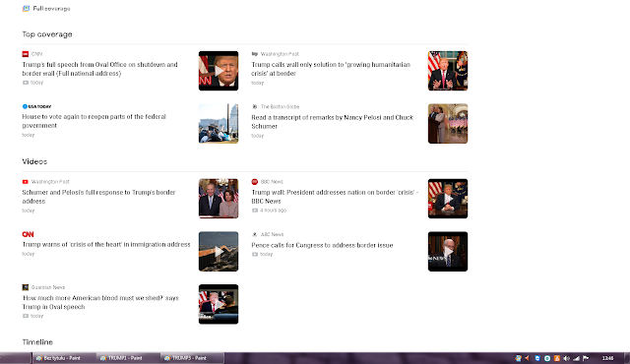Click the 'Full coverage' label text
The width and height of the screenshot is (630, 364).
click(51, 9)
